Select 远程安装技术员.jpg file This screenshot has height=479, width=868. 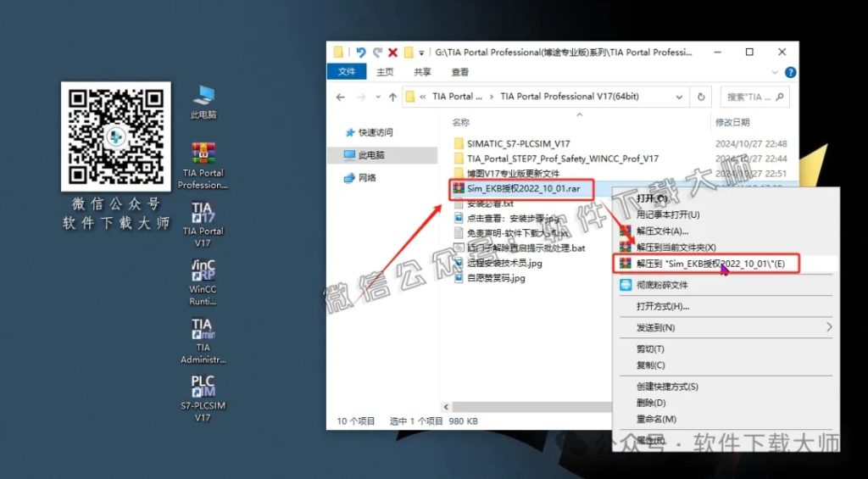(497, 263)
